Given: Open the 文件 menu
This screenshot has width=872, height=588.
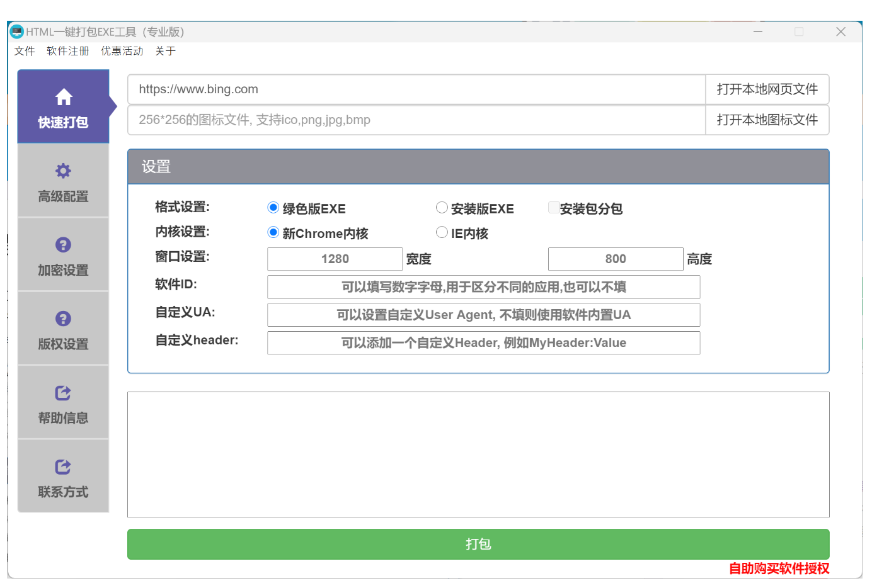Looking at the screenshot, I should click(x=24, y=51).
